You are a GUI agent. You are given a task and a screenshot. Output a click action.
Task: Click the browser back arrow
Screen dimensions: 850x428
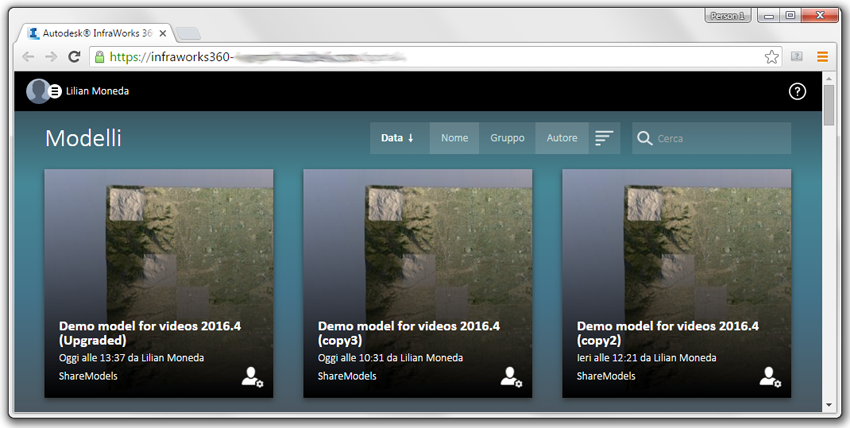(28, 57)
